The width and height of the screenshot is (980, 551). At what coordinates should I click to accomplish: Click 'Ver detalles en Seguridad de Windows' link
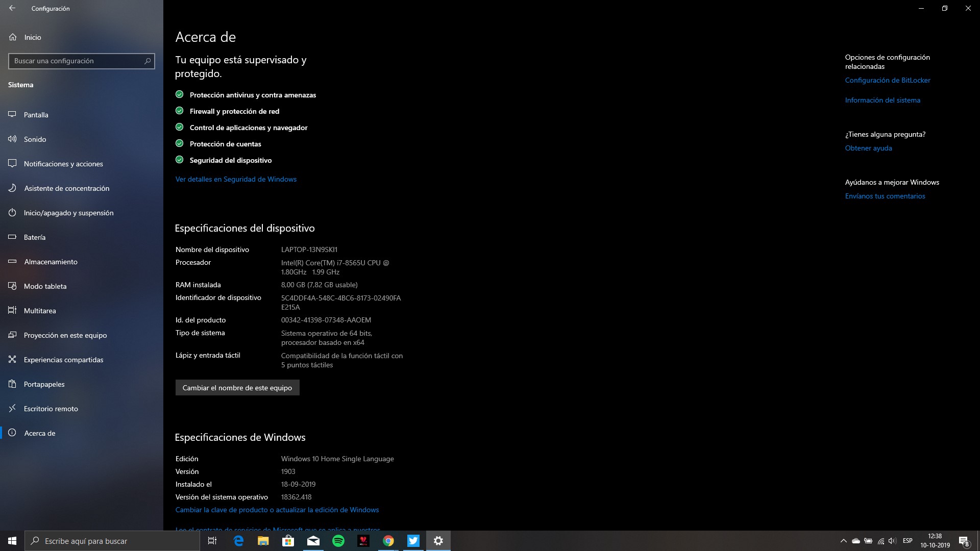236,179
